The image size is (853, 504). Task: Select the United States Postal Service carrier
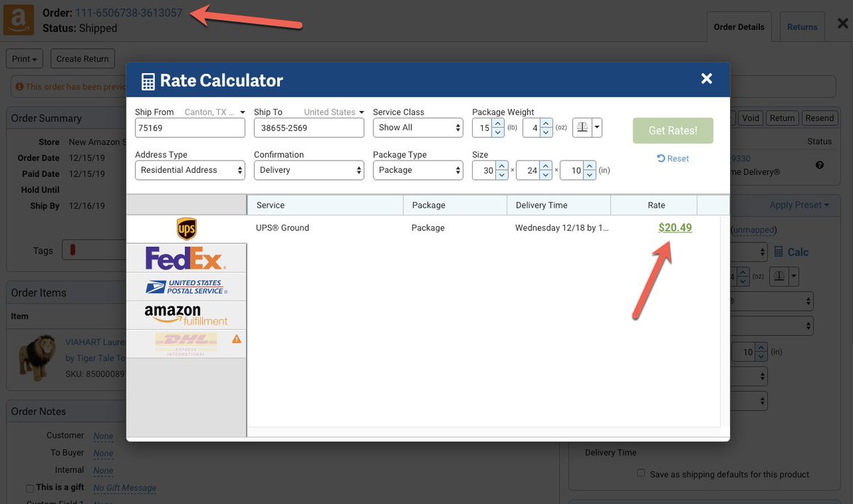tap(186, 286)
